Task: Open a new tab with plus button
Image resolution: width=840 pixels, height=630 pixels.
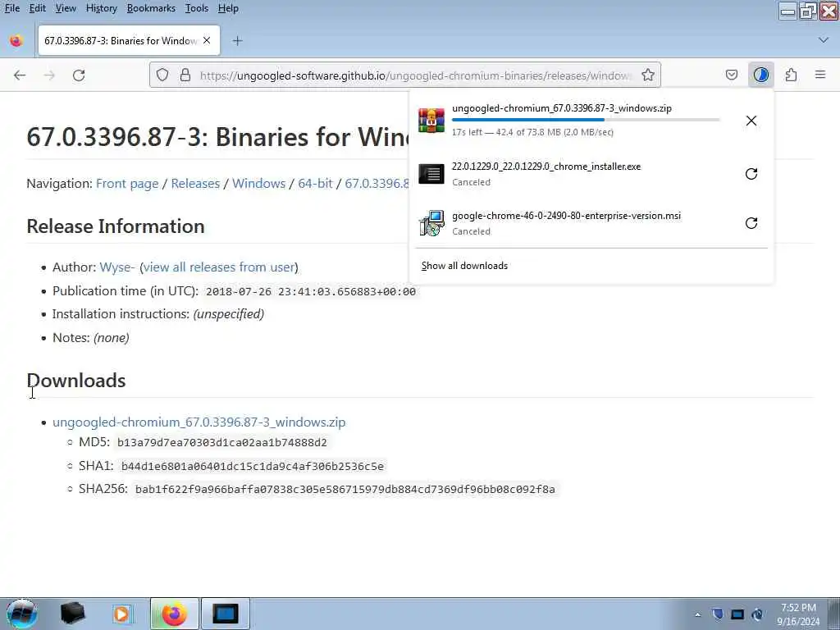Action: pyautogui.click(x=237, y=41)
